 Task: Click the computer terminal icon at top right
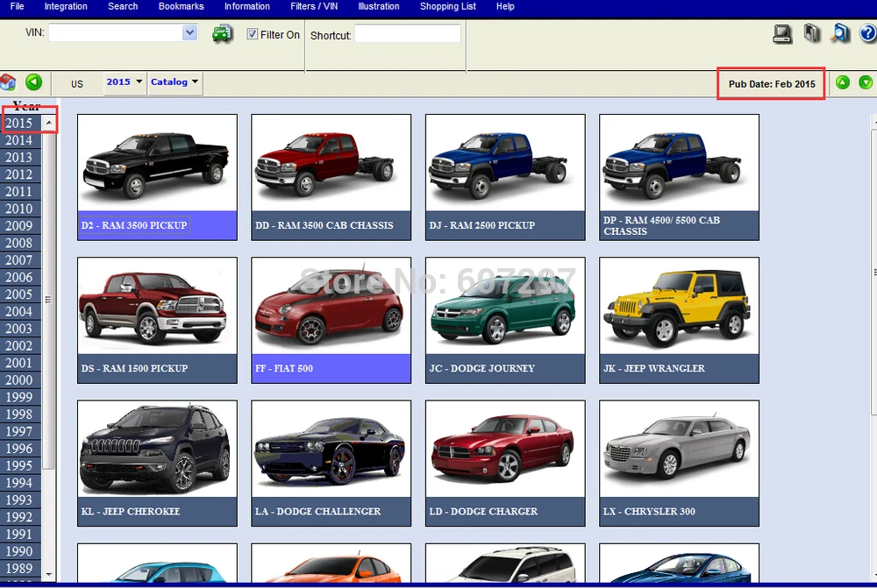pos(782,33)
